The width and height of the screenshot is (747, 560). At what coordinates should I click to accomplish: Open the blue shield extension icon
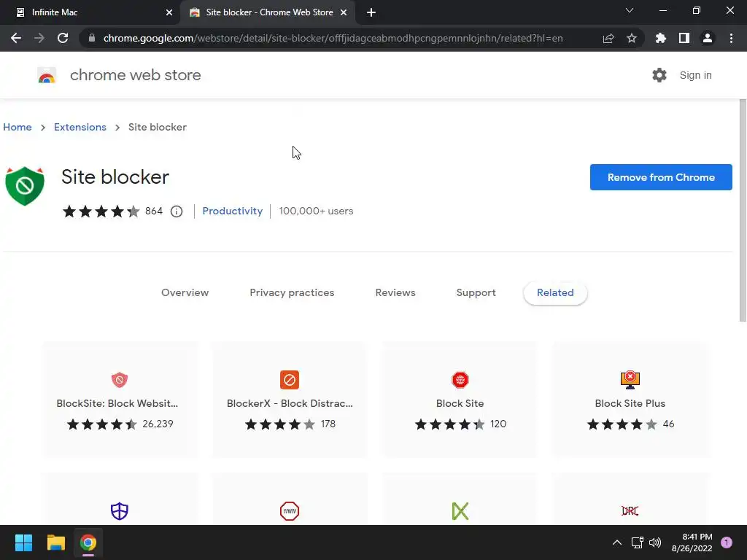pos(120,511)
